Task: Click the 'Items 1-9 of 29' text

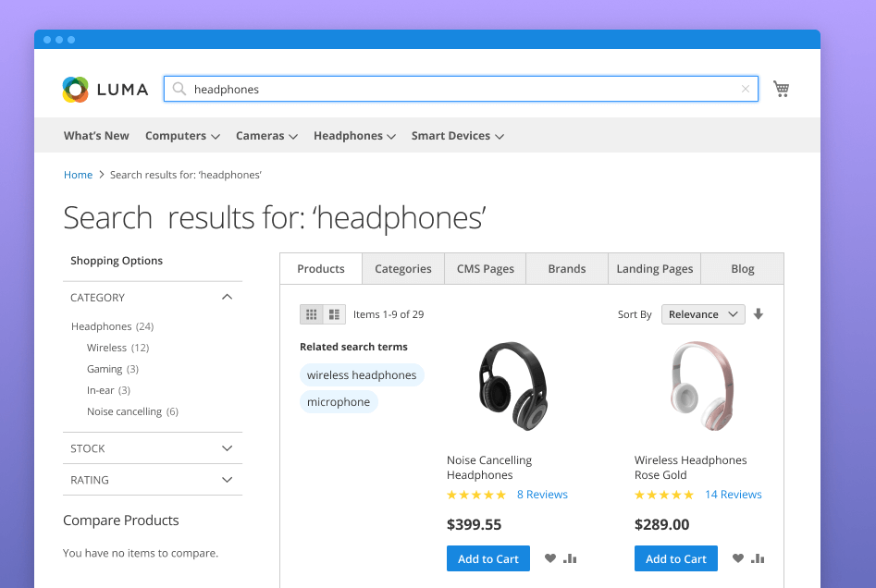Action: [389, 314]
